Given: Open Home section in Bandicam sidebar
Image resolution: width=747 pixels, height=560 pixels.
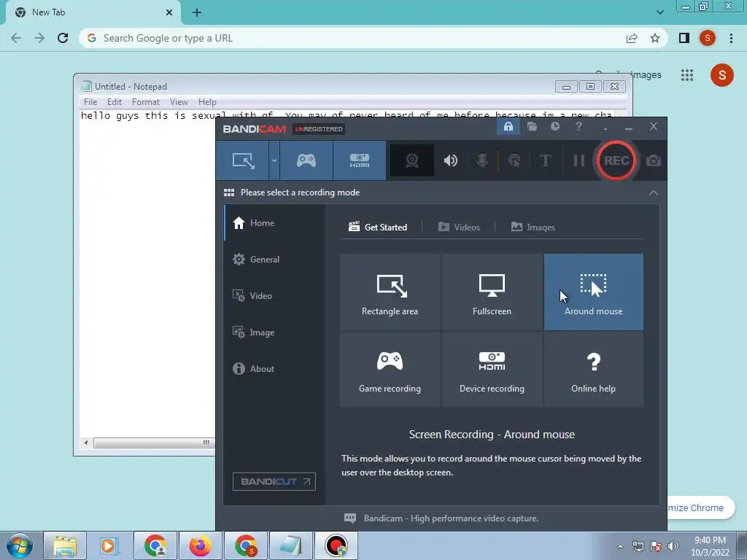Looking at the screenshot, I should pos(274,223).
